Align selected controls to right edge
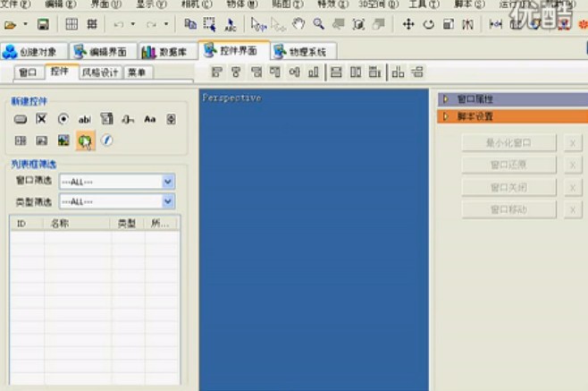The width and height of the screenshot is (588, 391). (256, 72)
